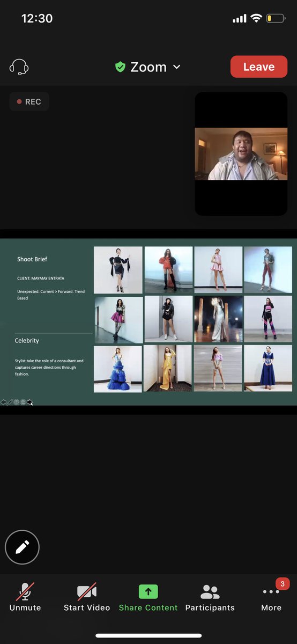This screenshot has width=297, height=644.
Task: Tap the slideshow previous arrow icon
Action: [3, 401]
